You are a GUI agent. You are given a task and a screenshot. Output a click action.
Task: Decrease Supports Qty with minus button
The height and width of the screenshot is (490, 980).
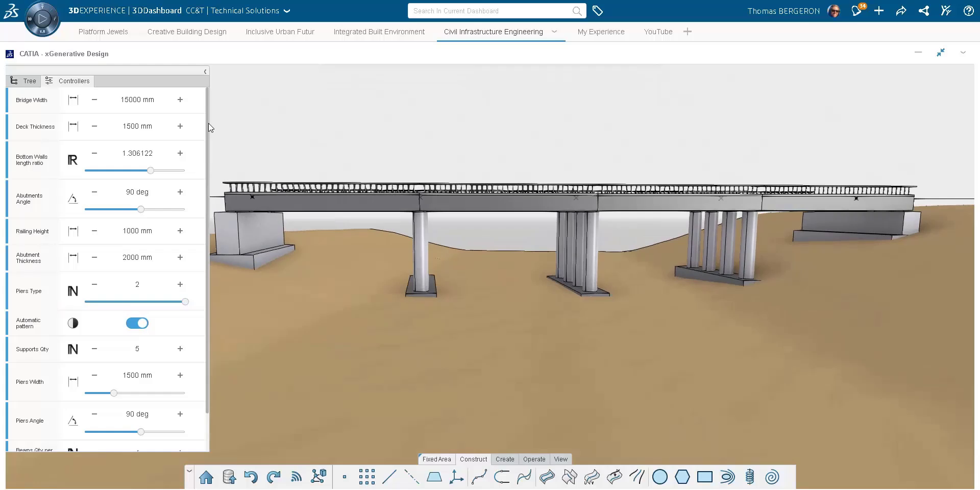point(94,349)
